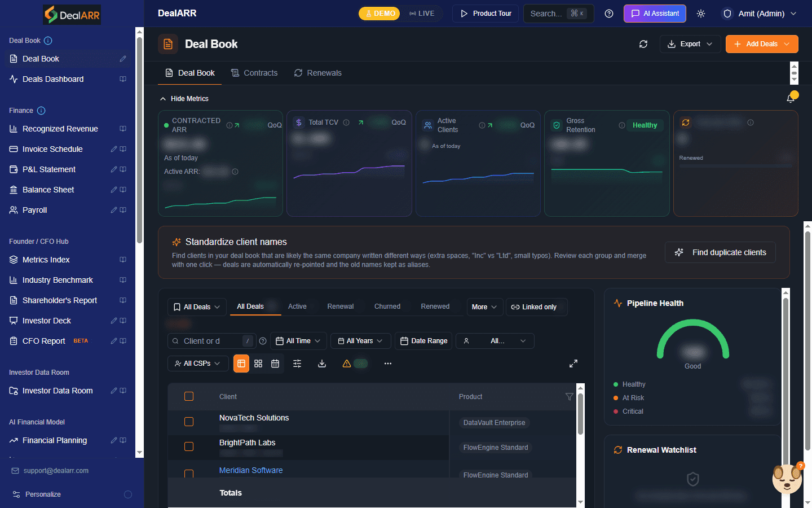
Task: Switch to table view icon
Action: (x=241, y=364)
